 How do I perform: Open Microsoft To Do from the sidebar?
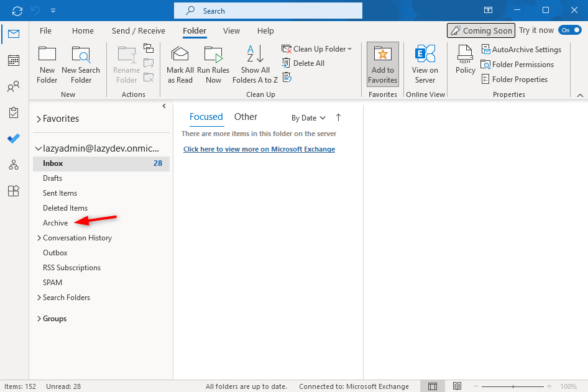13,139
